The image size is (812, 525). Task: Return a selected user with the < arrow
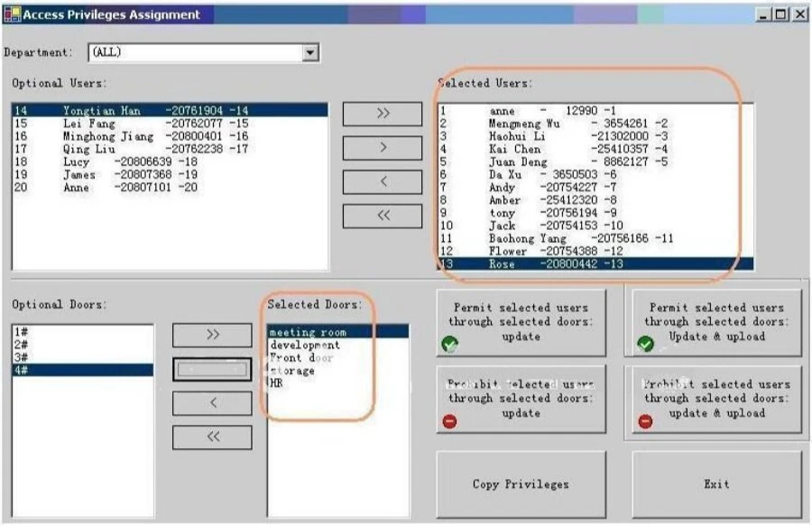[x=383, y=181]
